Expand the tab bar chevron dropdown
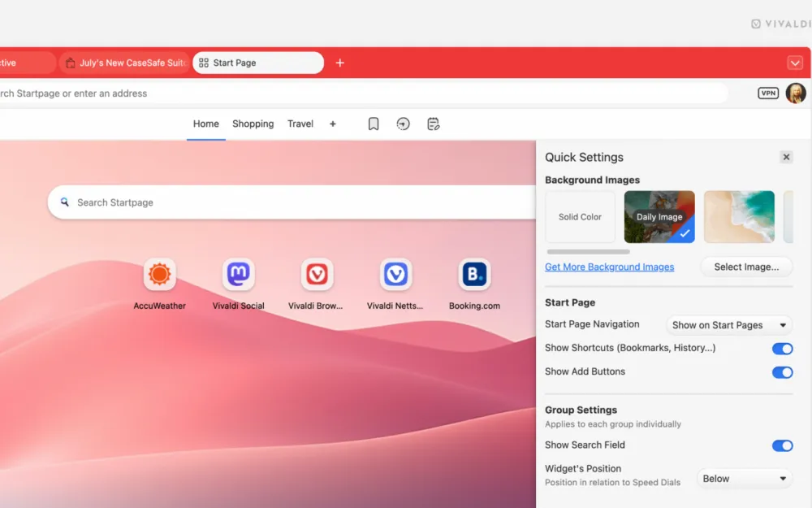 [795, 63]
